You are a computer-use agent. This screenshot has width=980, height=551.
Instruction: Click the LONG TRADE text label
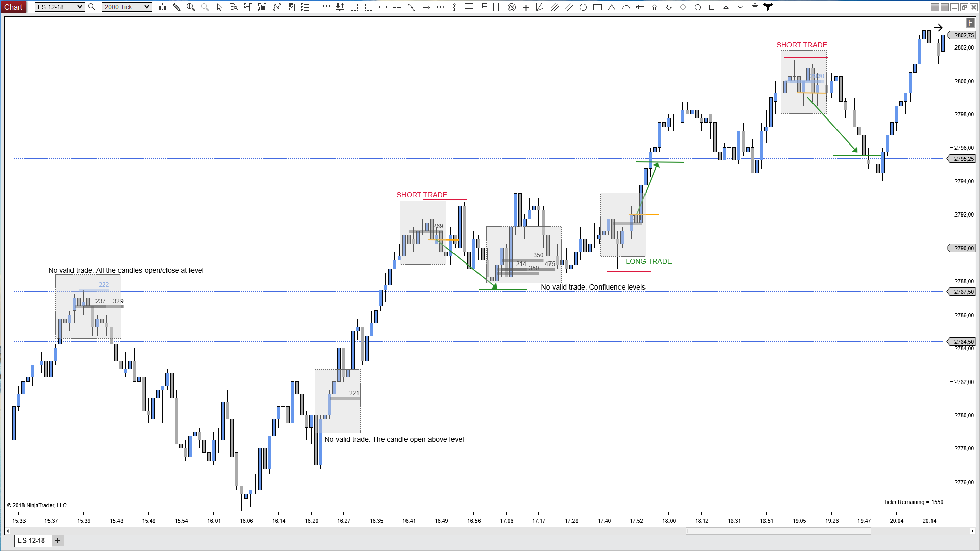point(649,261)
